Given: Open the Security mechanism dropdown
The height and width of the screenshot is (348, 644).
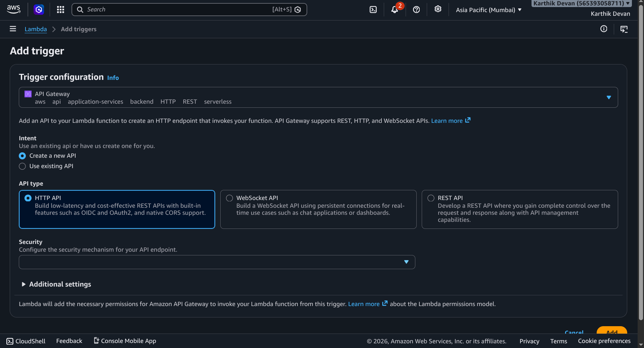Looking at the screenshot, I should (x=217, y=262).
